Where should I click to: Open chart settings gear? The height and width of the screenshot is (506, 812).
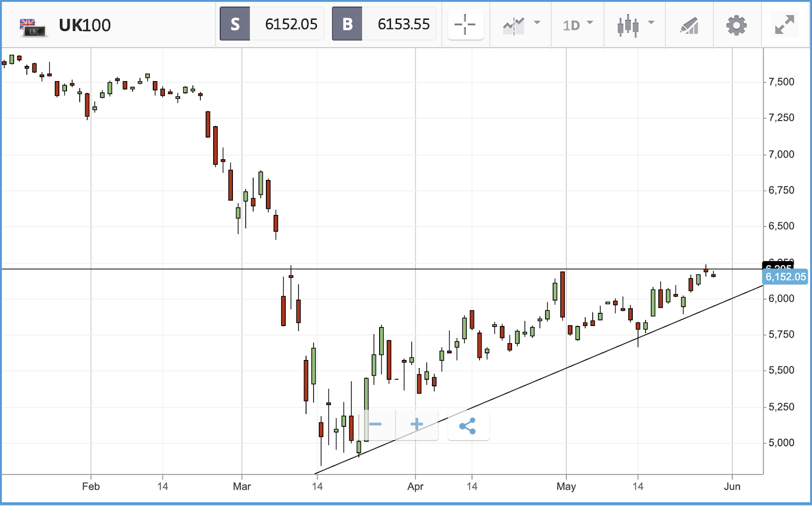[736, 25]
